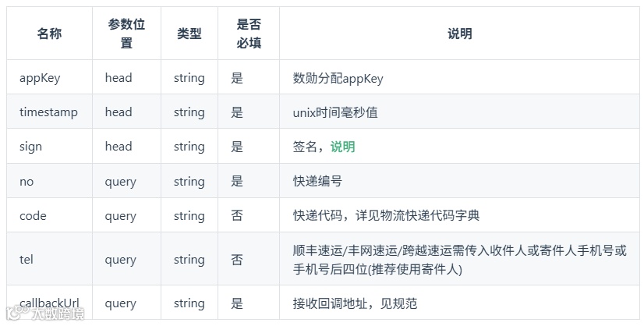644x326 pixels.
Task: Open the green 说明 link in sign row
Action: 342,147
